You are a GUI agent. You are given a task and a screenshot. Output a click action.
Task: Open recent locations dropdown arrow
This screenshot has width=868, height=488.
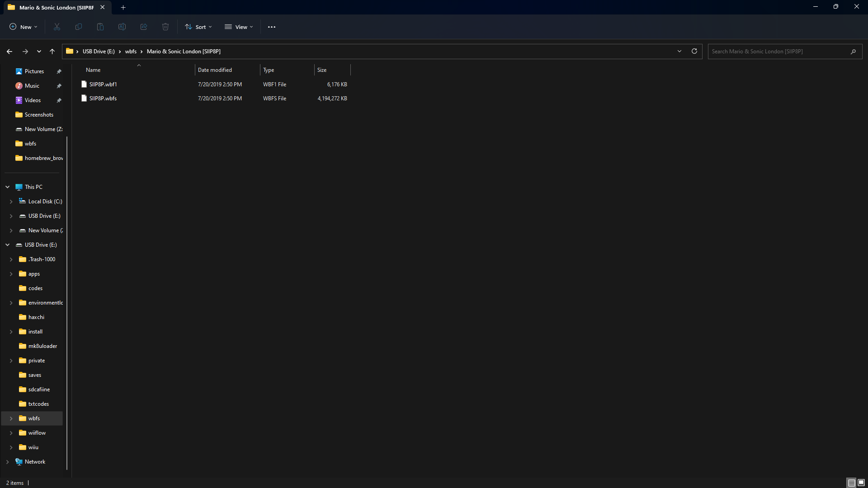click(x=39, y=52)
